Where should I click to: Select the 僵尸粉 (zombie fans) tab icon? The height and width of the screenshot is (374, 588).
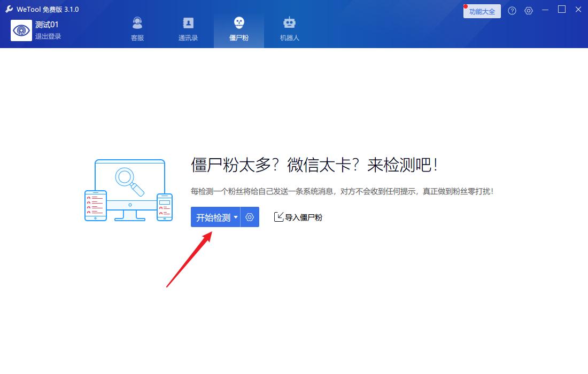[x=239, y=23]
